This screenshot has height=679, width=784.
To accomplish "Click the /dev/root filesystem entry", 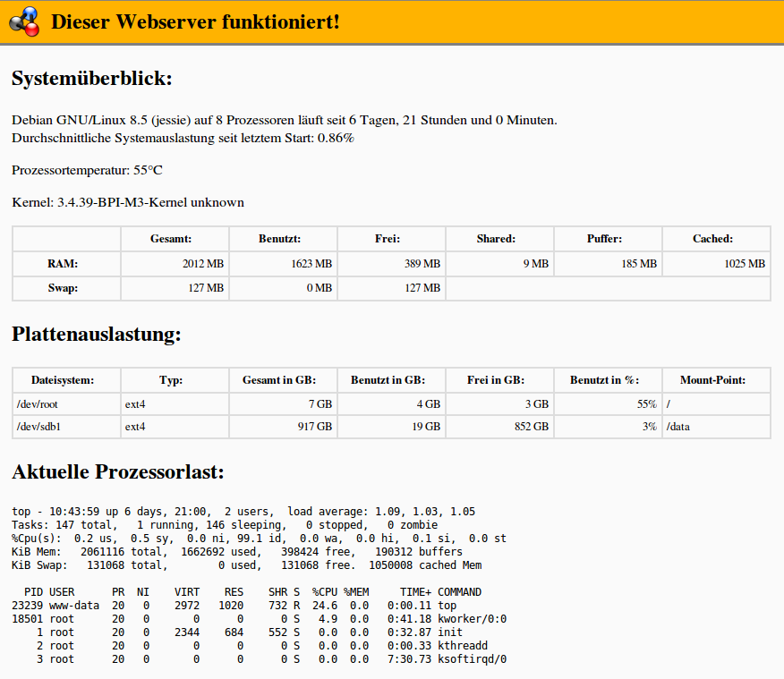I will point(38,403).
